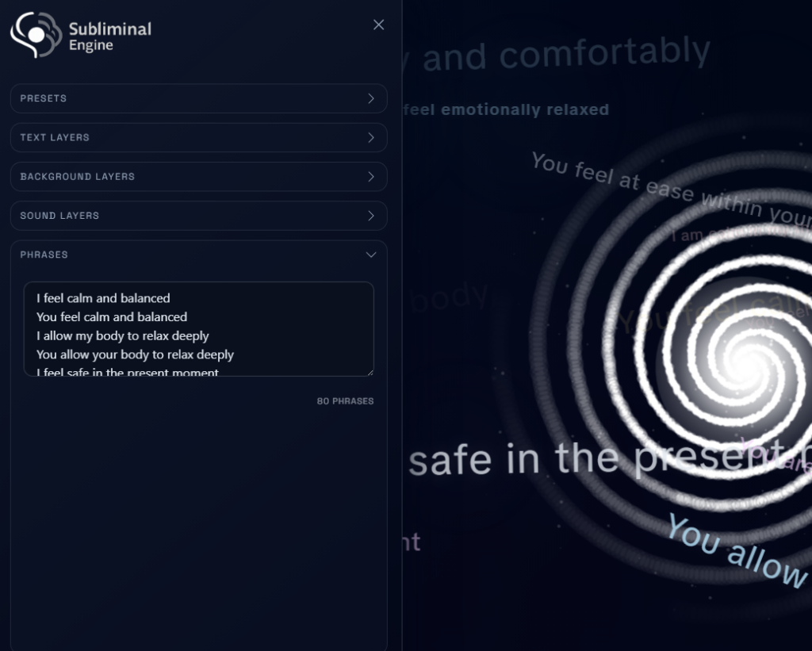Viewport: 812px width, 651px height.
Task: Click the BACKGROUND LAYERS section label
Action: coord(77,177)
